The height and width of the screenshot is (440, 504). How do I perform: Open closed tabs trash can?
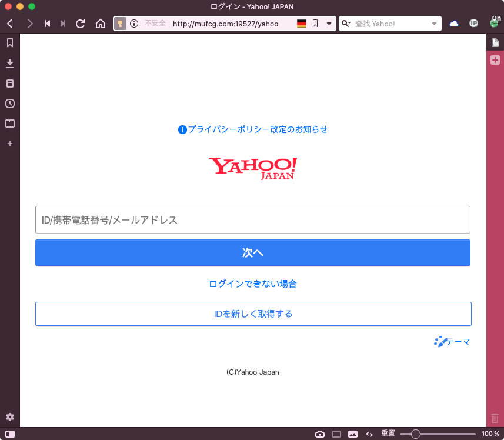495,418
